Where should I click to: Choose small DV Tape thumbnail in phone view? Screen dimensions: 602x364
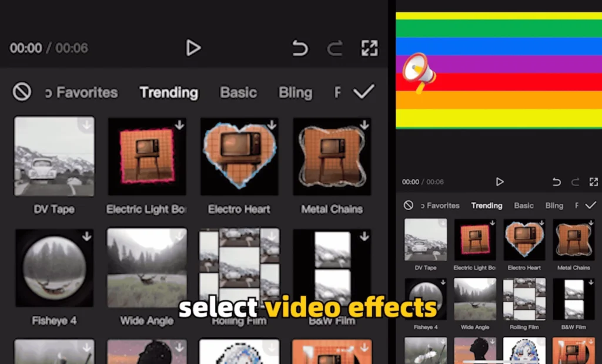pos(426,240)
